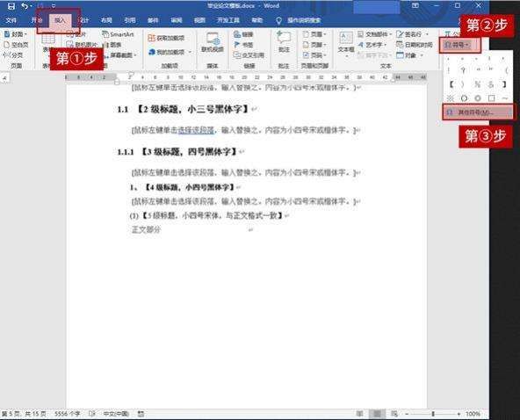Insert the □ hollow square symbol
Screen dimensions: 520x420
[x=491, y=98]
